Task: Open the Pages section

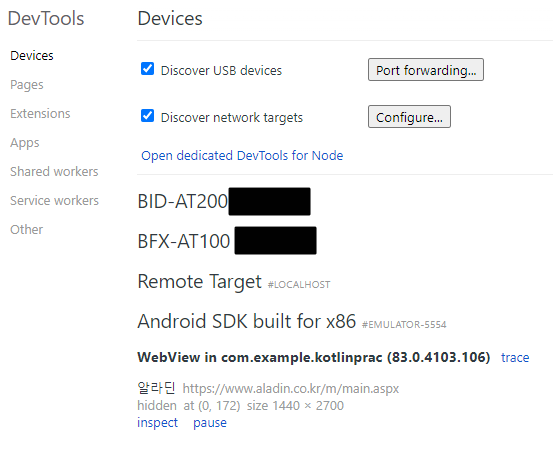Action: (x=27, y=85)
